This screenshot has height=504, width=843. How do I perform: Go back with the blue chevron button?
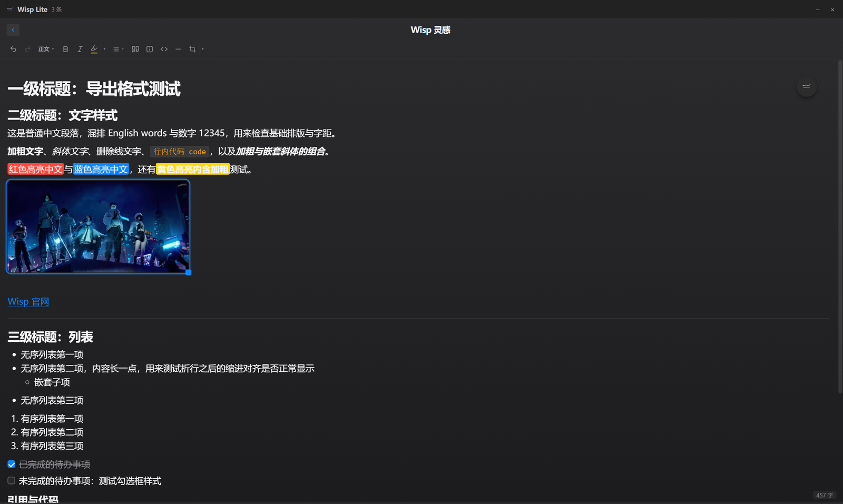click(x=13, y=30)
